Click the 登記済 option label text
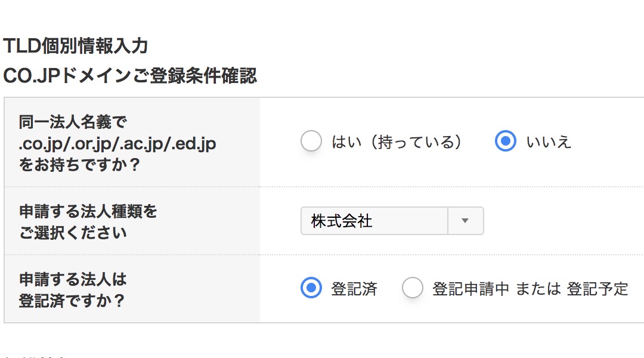This screenshot has width=644, height=358. coord(354,289)
